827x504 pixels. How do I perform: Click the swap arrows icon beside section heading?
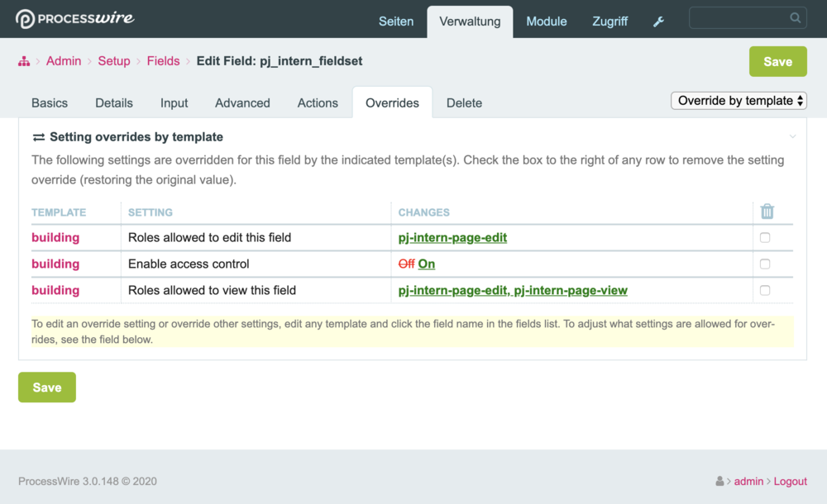(39, 137)
